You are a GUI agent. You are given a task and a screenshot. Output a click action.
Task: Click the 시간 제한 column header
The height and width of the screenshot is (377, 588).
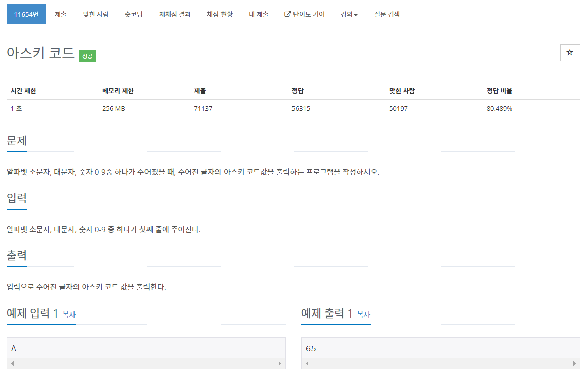coord(23,91)
